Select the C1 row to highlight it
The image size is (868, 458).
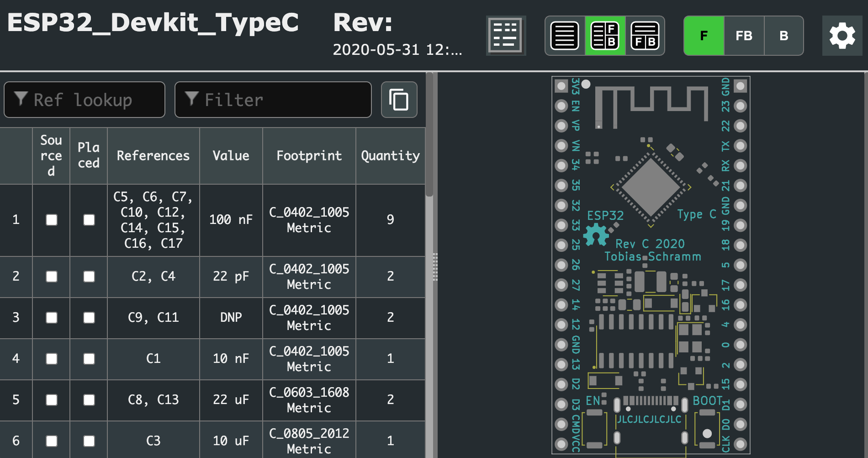click(153, 359)
